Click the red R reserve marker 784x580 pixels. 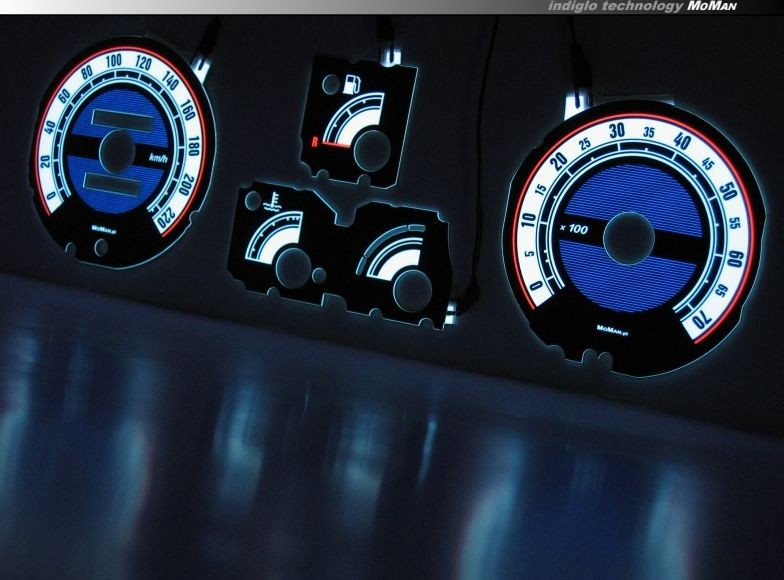pos(315,143)
